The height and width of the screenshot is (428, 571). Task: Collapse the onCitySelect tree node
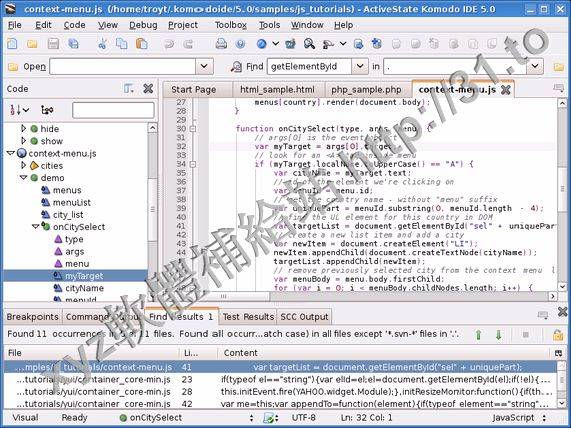[x=36, y=227]
